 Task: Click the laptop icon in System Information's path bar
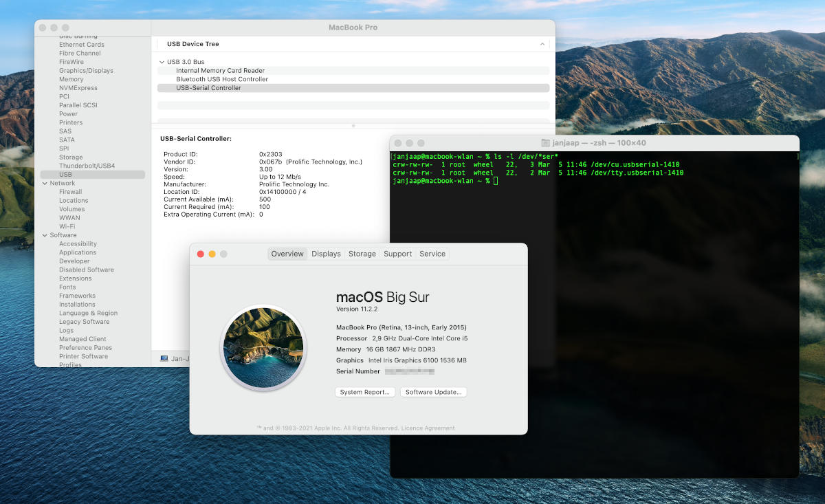[x=164, y=358]
